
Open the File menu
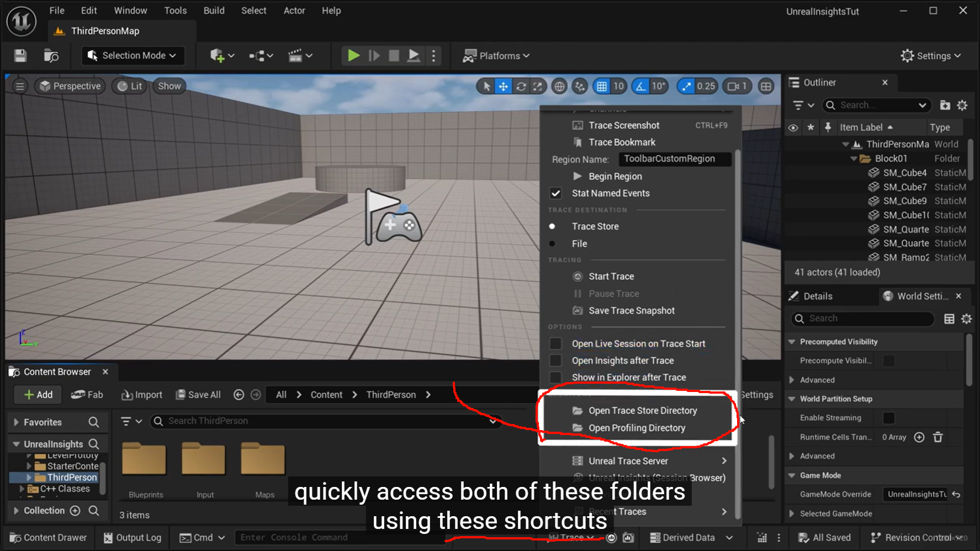coord(57,10)
